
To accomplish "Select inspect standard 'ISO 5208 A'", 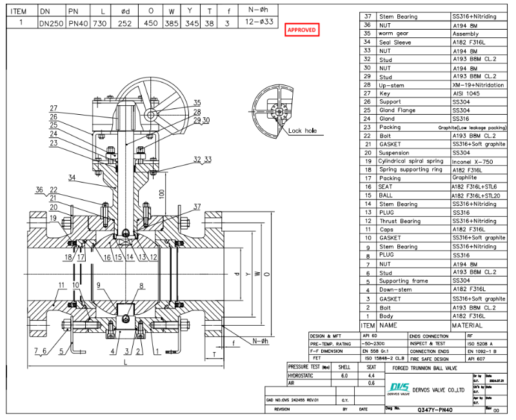I will coord(480,344).
